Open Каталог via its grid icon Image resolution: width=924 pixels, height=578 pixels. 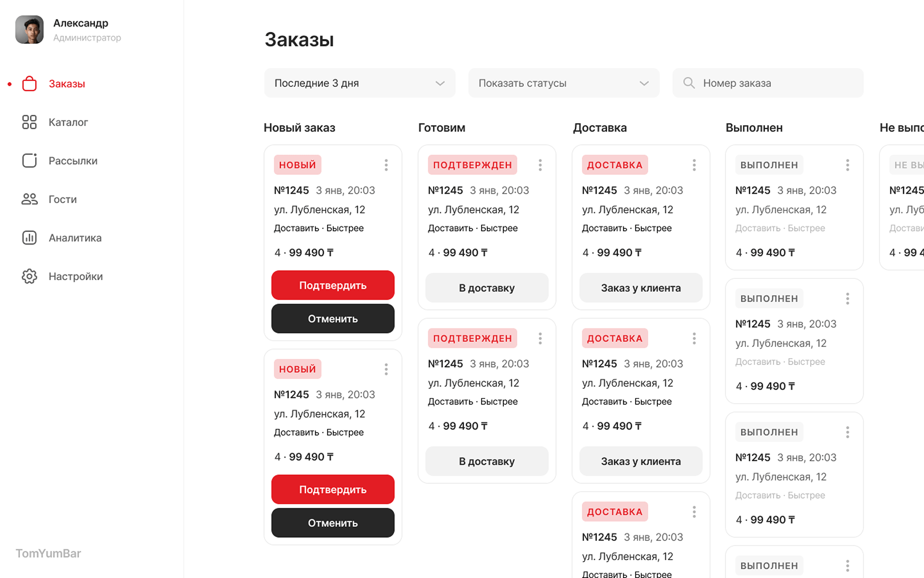[29, 122]
